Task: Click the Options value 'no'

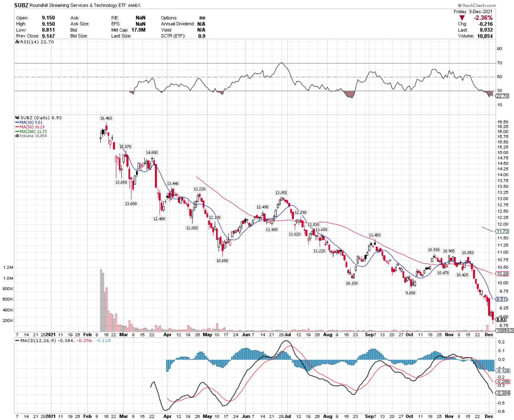Action: [202, 18]
